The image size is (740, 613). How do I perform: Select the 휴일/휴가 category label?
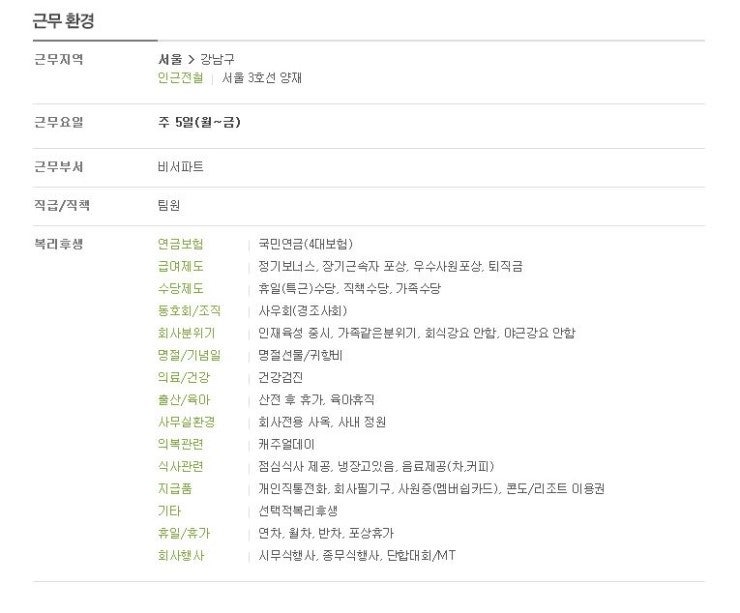pos(184,533)
